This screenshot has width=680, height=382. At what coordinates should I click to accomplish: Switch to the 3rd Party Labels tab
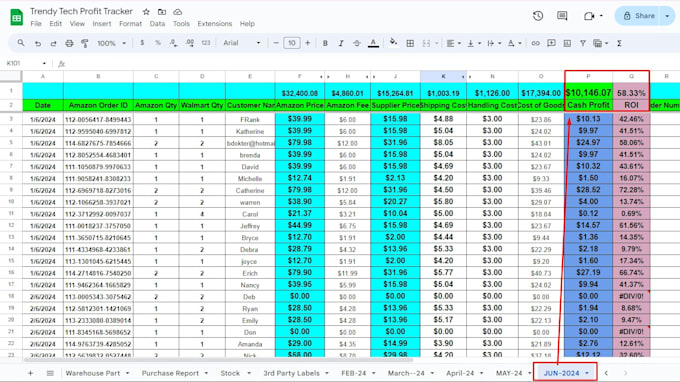tap(291, 373)
